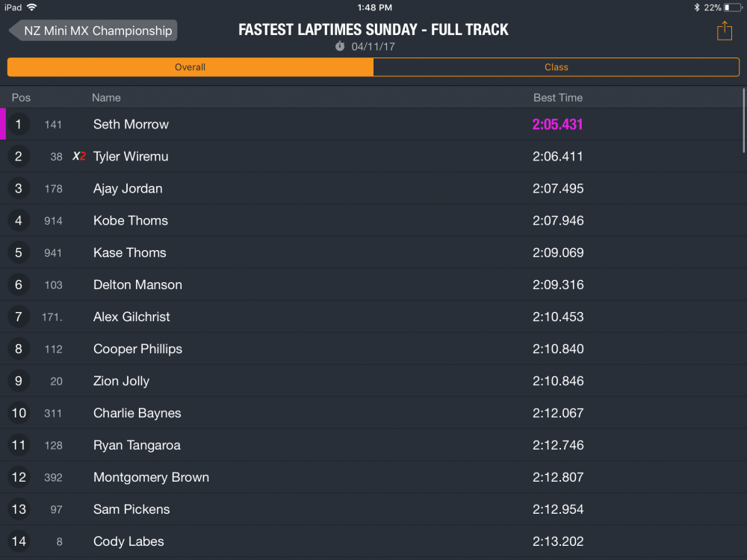Go back to NZ Mini MX Championship
Viewport: 747px width, 560px height.
tap(93, 31)
